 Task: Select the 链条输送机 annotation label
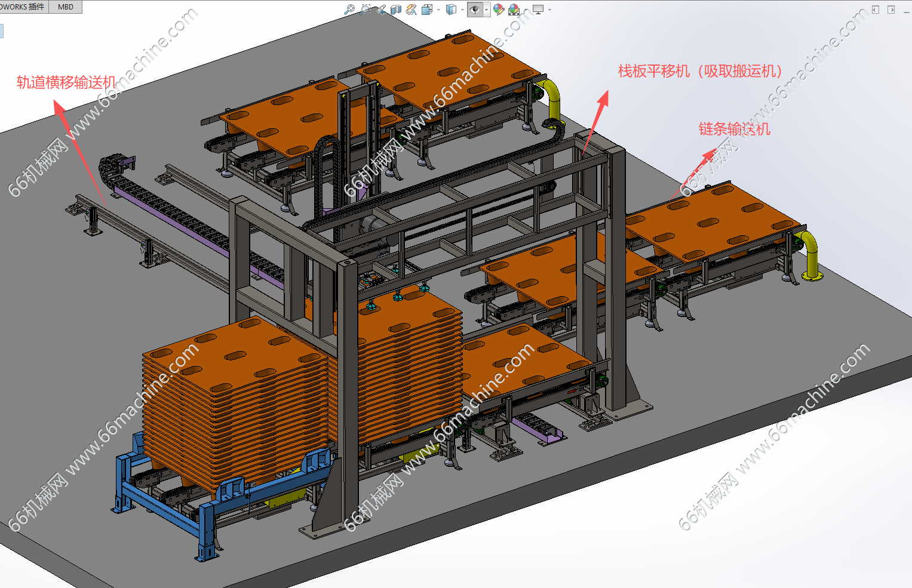(x=734, y=129)
